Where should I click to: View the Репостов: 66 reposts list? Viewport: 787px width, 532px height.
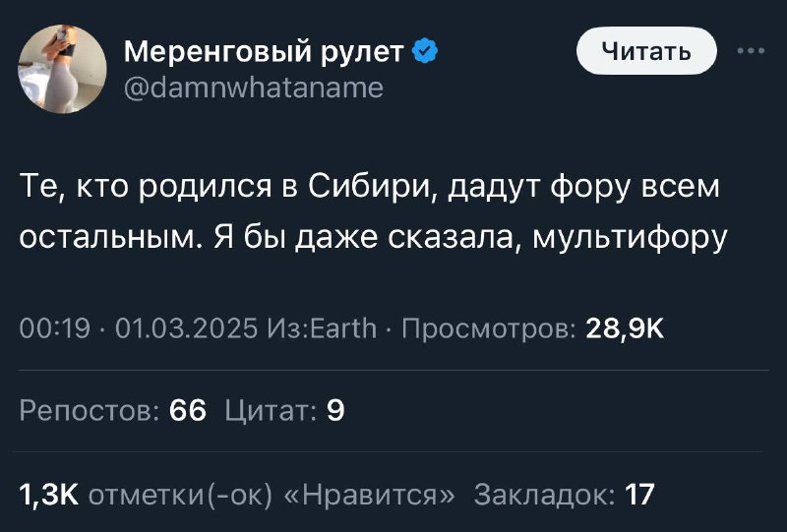[x=113, y=410]
